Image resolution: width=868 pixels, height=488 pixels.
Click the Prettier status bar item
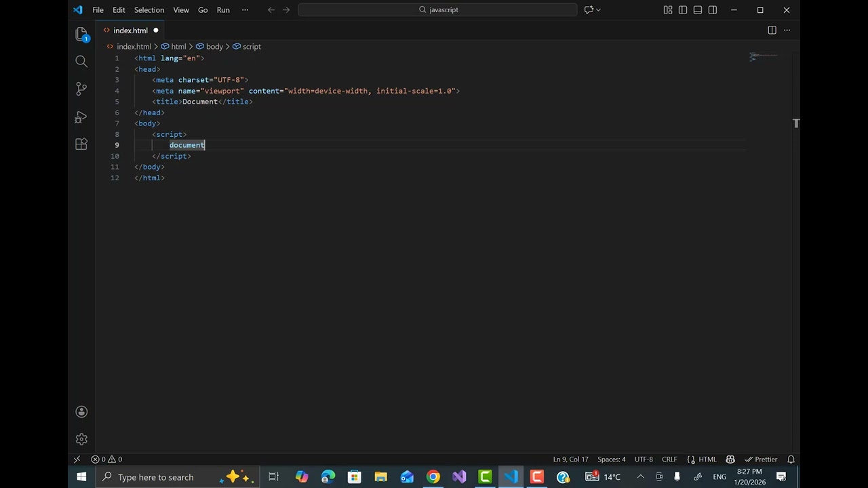coord(761,460)
